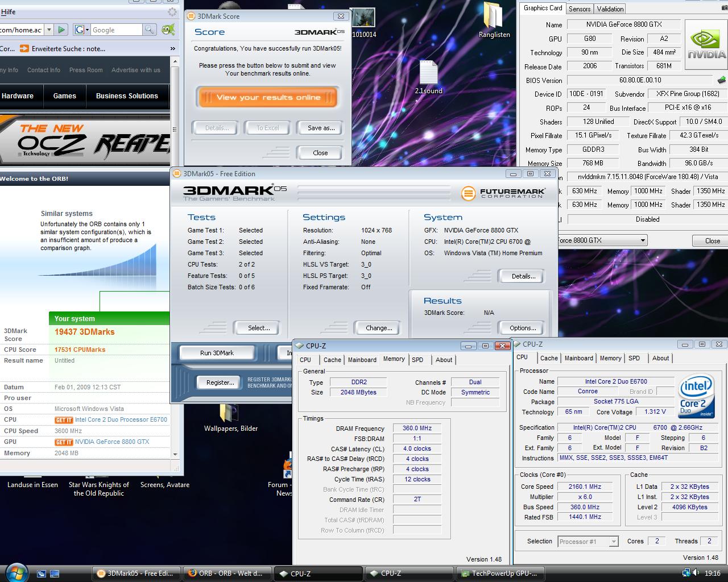This screenshot has width=728, height=582.
Task: Click Erweiterte Suche bookmark label
Action: coord(68,49)
